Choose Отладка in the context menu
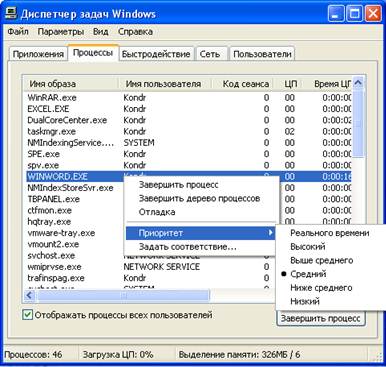Screen dimensions: 386x367 157,212
